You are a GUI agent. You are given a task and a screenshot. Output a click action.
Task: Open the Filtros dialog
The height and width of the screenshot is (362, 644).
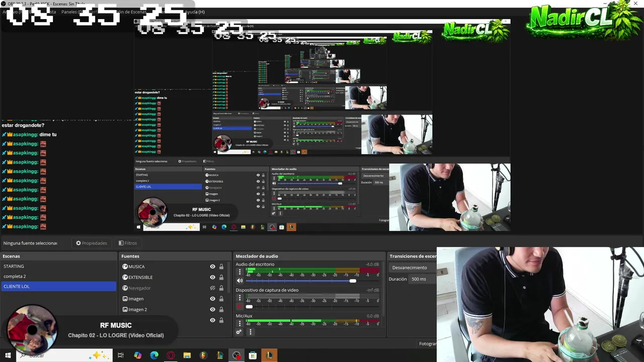tap(128, 243)
